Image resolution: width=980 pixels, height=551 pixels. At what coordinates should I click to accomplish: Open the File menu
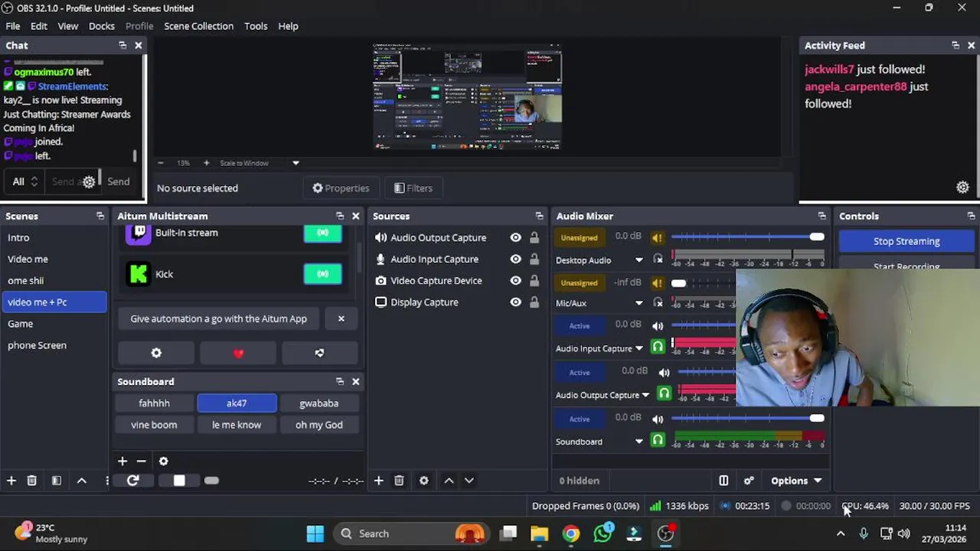13,26
